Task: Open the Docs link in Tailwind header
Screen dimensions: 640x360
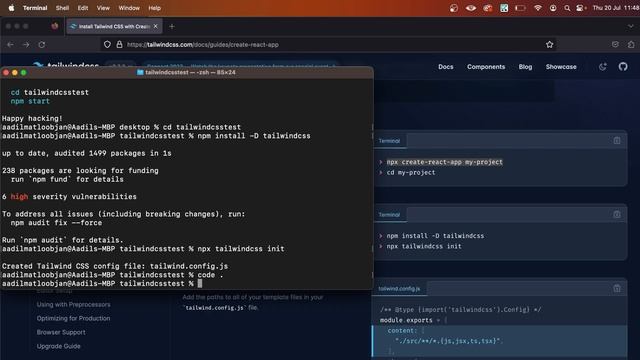Action: [446, 67]
